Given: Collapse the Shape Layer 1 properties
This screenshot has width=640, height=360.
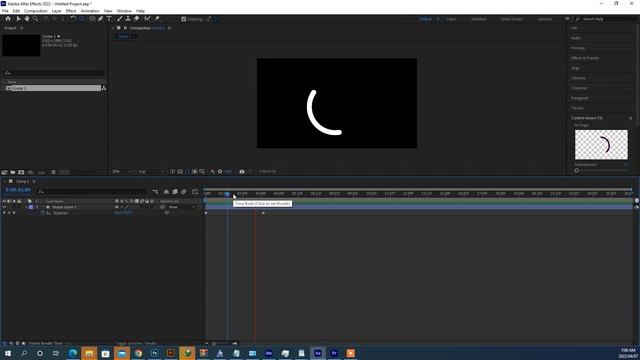Looking at the screenshot, I should point(26,207).
